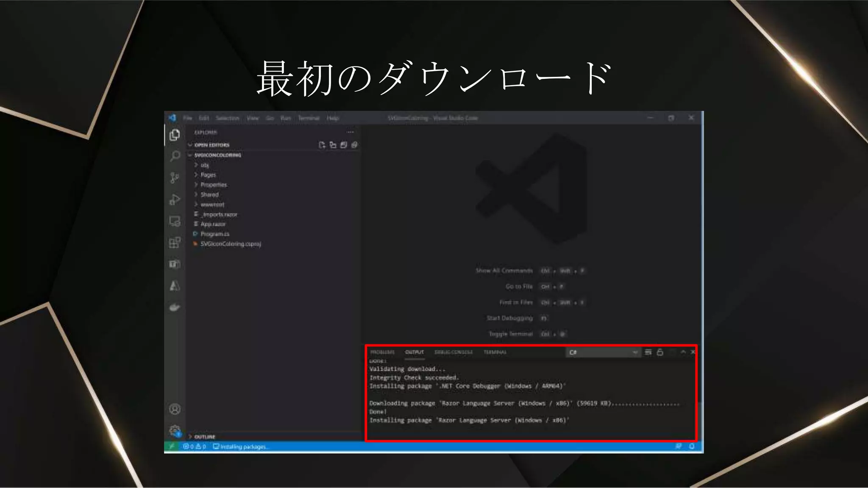Click Installing packages status bar item

coord(241,447)
